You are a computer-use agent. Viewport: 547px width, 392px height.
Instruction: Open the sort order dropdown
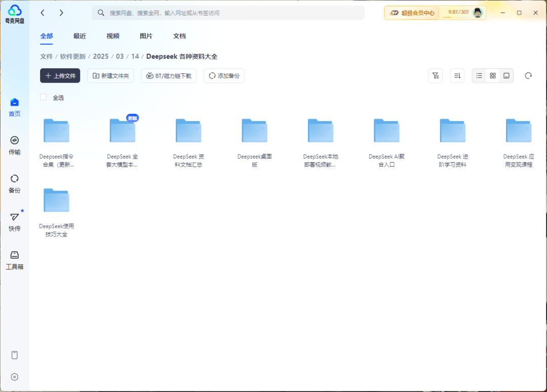coord(457,76)
